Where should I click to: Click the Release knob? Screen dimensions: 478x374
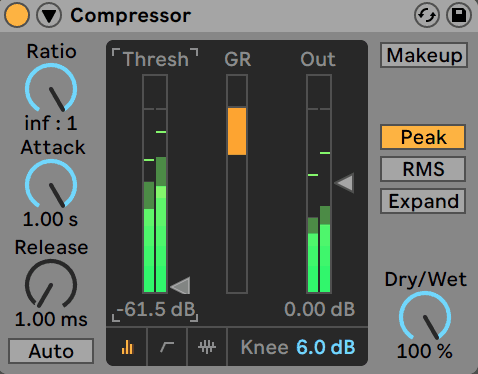[51, 285]
